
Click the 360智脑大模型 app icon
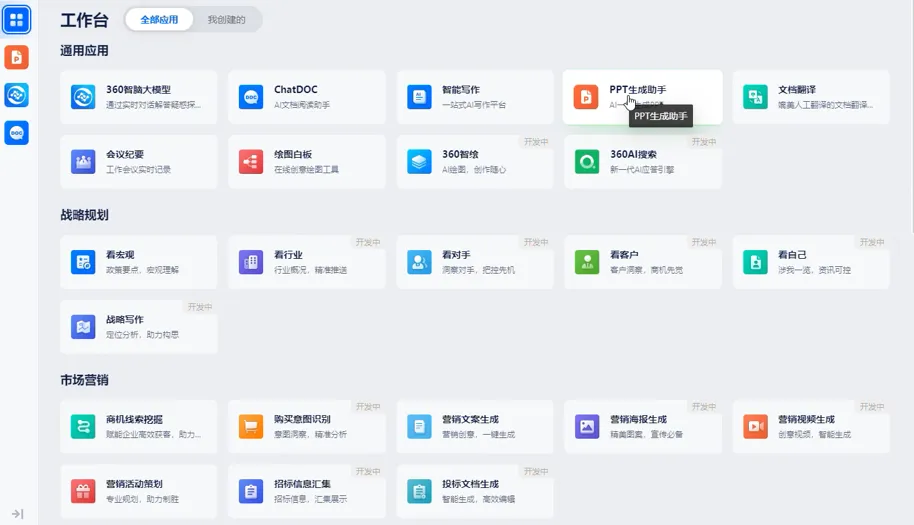pos(83,97)
